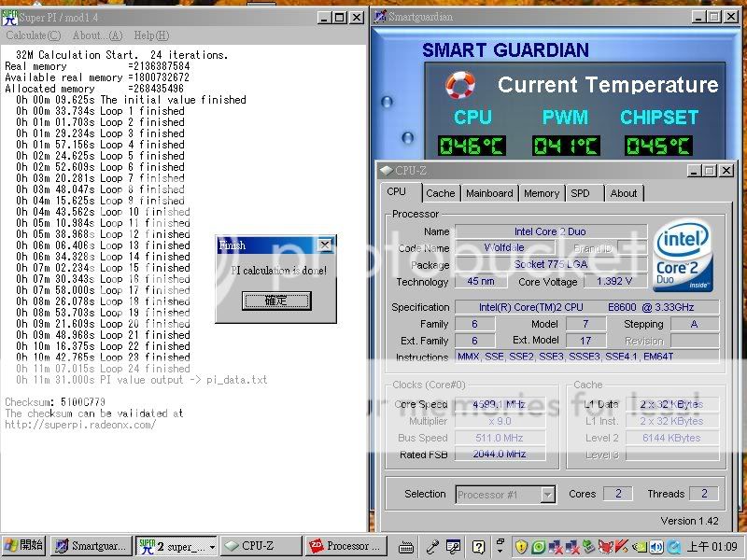Open the Calculate menu in Super PI
This screenshot has width=747, height=560.
point(32,35)
